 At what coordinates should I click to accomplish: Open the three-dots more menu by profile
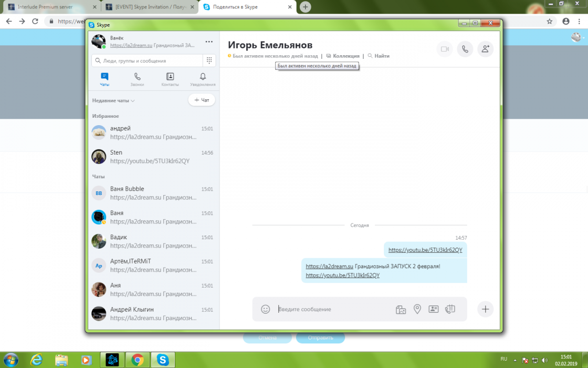[x=209, y=42]
